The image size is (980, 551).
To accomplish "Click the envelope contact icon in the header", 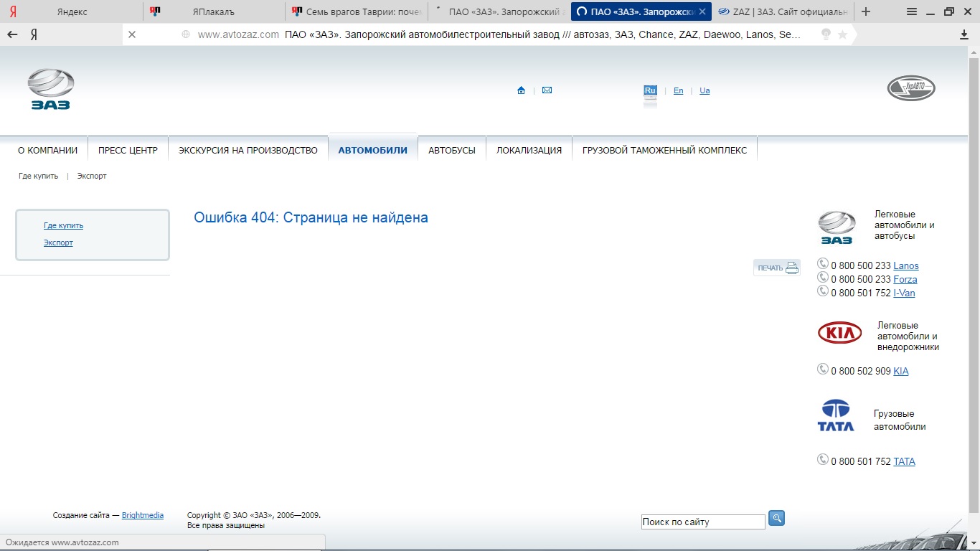I will pyautogui.click(x=547, y=90).
